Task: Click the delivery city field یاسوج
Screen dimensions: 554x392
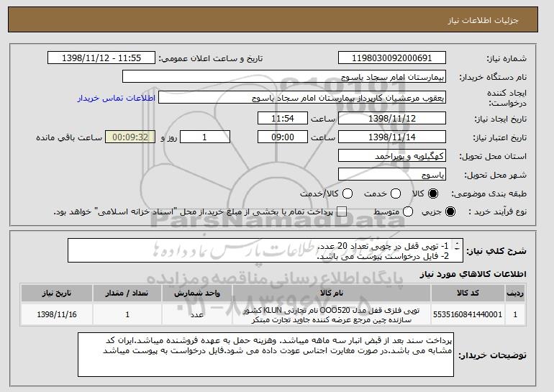Action: coord(392,175)
